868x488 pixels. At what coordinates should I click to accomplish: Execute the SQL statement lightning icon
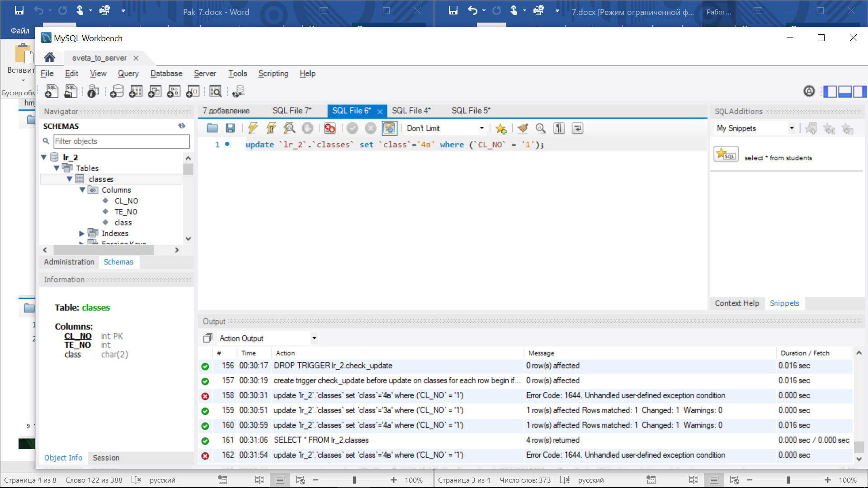tap(253, 128)
